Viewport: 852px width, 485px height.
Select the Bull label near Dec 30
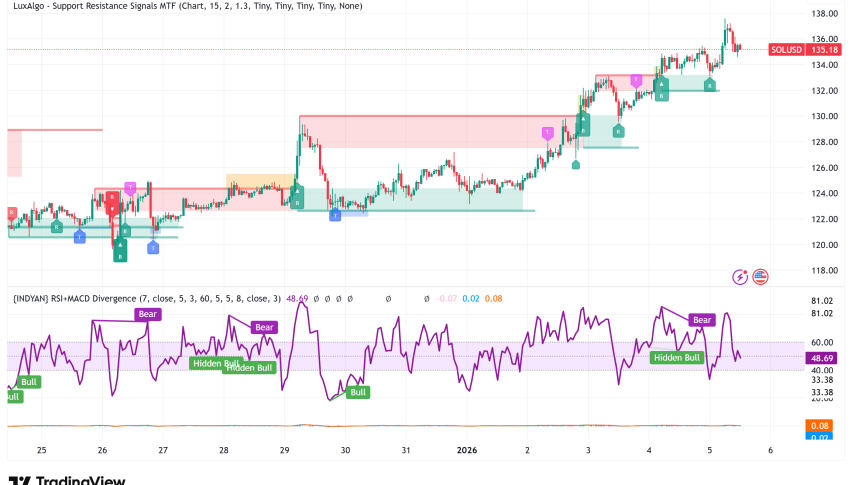click(x=356, y=392)
